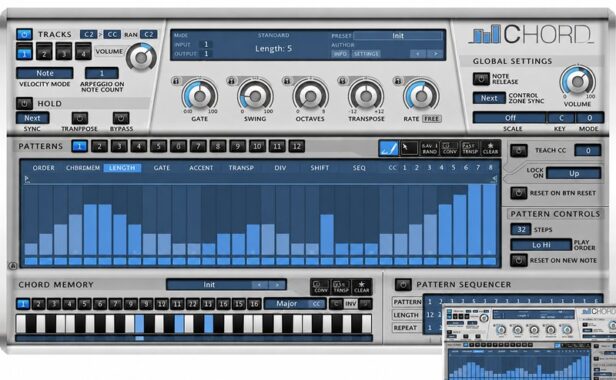Screen dimensions: 616x380
Task: Toggle the TRACKS power button
Action: coord(24,35)
